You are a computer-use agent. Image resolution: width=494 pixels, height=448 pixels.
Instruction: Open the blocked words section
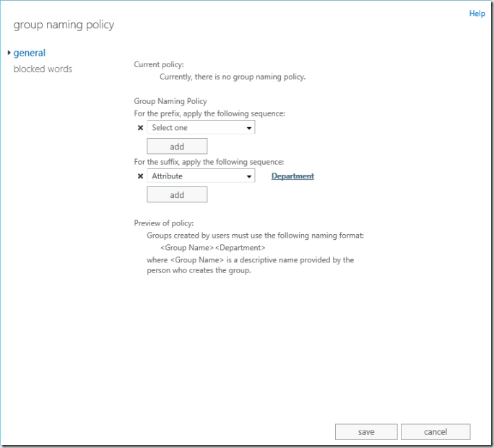coord(43,69)
